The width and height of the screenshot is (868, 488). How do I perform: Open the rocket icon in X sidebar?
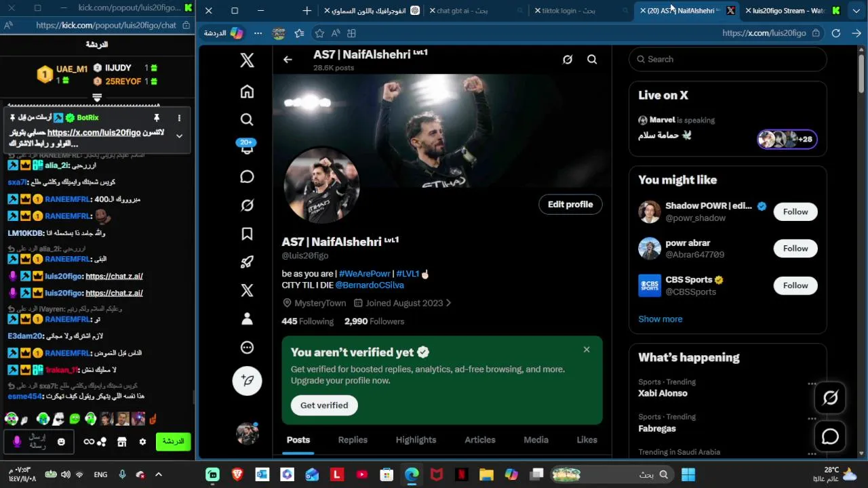(247, 262)
